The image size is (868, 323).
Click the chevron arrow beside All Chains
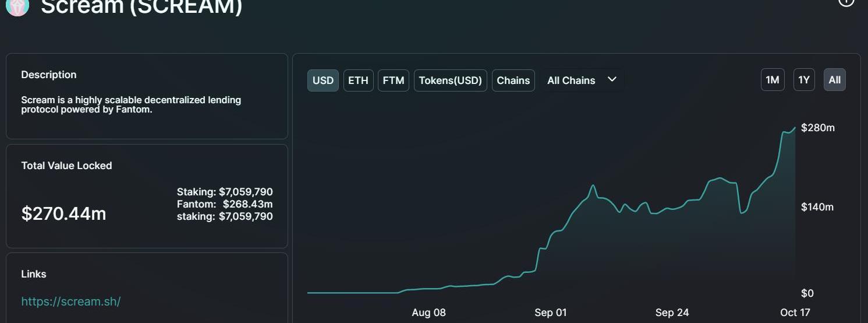click(x=612, y=79)
